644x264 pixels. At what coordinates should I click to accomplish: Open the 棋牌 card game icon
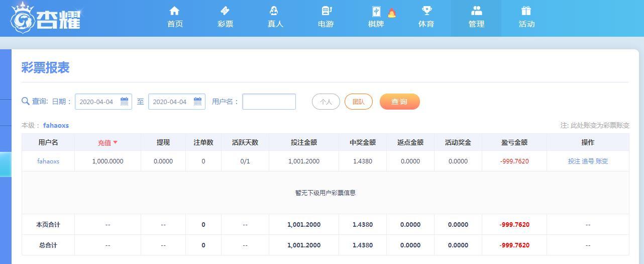(376, 11)
